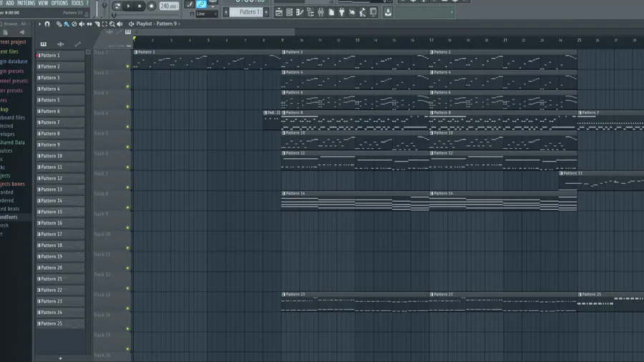Open the Piano roll icon in toolbar
Image resolution: width=644 pixels, height=362 pixels.
tap(300, 12)
